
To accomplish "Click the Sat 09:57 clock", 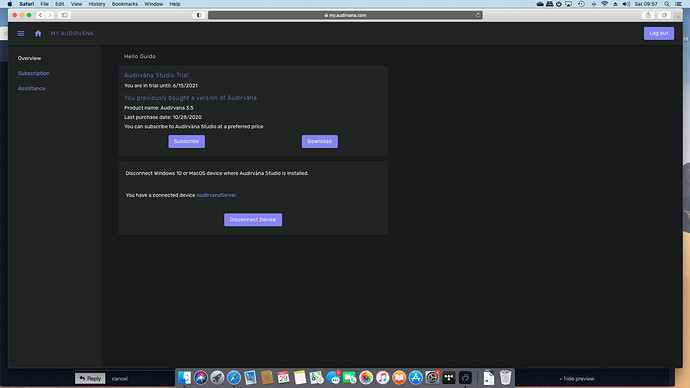I will (646, 4).
